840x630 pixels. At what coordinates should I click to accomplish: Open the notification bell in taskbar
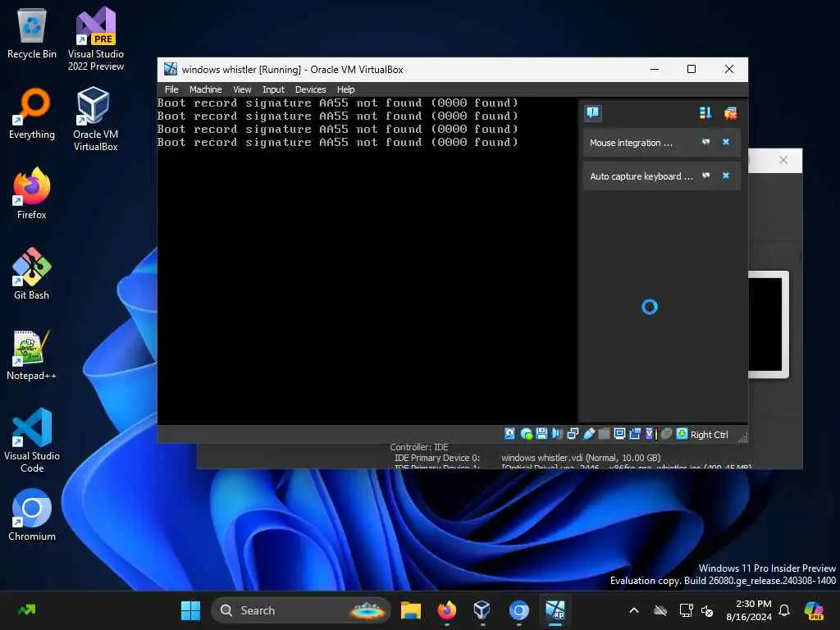(x=784, y=610)
